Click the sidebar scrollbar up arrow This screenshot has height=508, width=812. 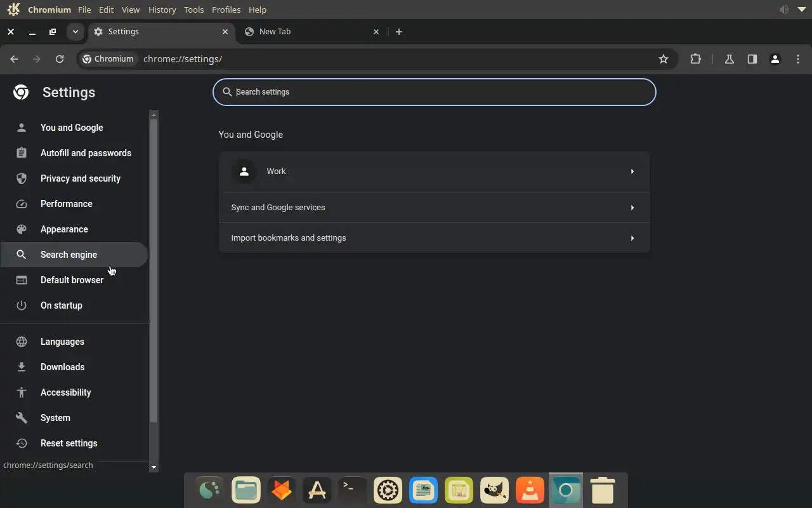click(154, 115)
